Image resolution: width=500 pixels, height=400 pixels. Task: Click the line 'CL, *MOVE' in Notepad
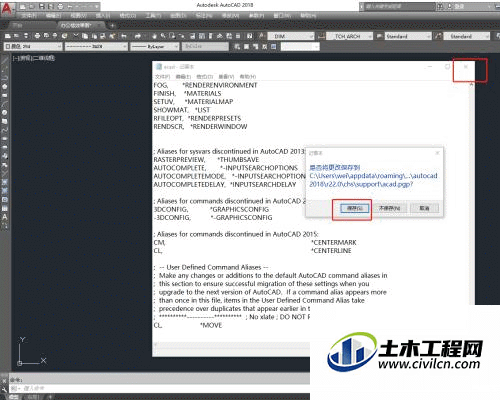tap(188, 325)
